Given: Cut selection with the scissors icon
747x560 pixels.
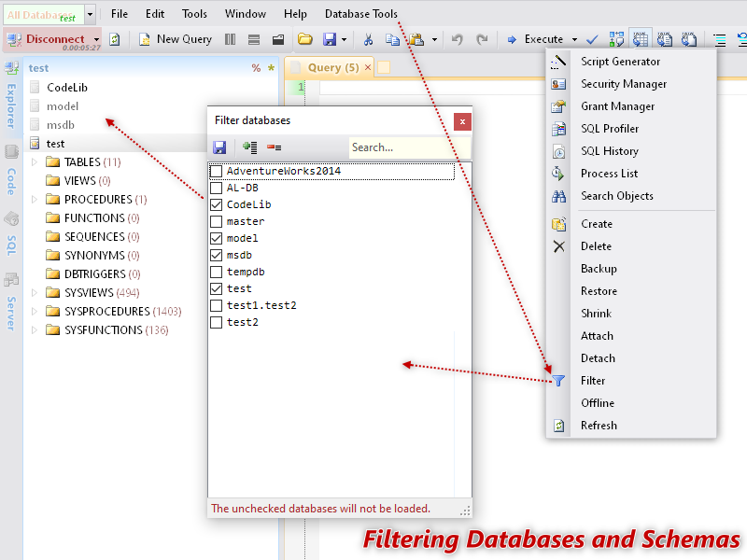Looking at the screenshot, I should click(x=368, y=39).
